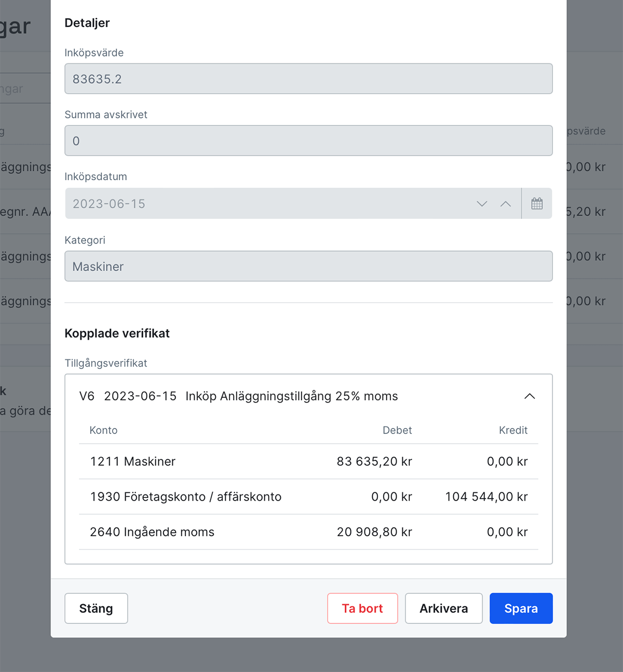The height and width of the screenshot is (672, 623).
Task: Click the Inköpsdatum up chevron
Action: pos(506,204)
